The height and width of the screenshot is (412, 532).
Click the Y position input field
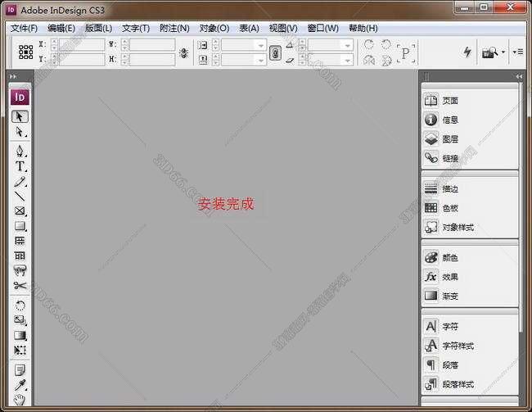82,59
